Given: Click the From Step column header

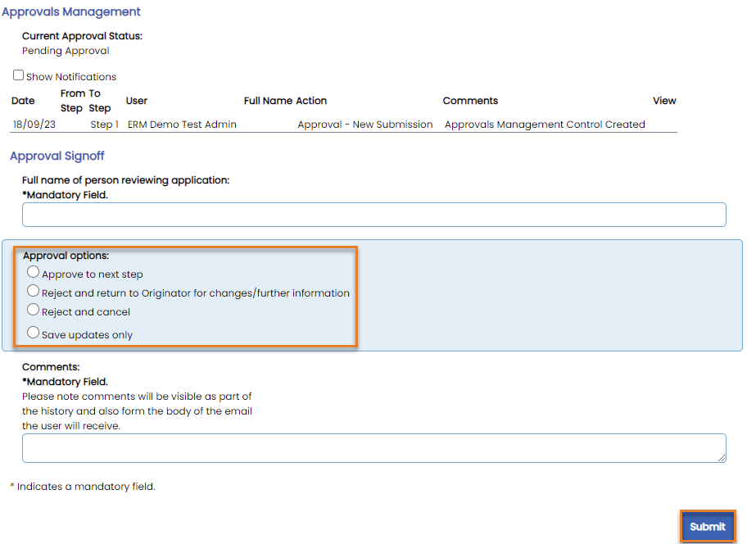Looking at the screenshot, I should coord(72,101).
